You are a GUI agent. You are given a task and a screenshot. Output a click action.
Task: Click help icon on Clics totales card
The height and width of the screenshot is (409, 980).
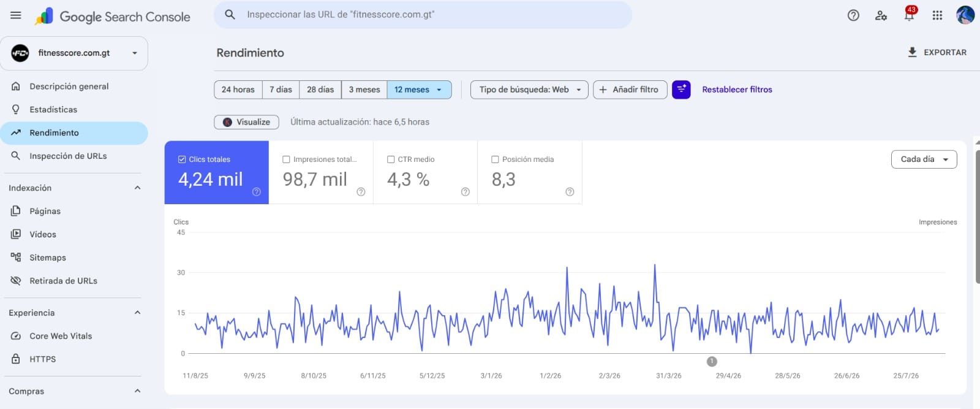coord(257,192)
